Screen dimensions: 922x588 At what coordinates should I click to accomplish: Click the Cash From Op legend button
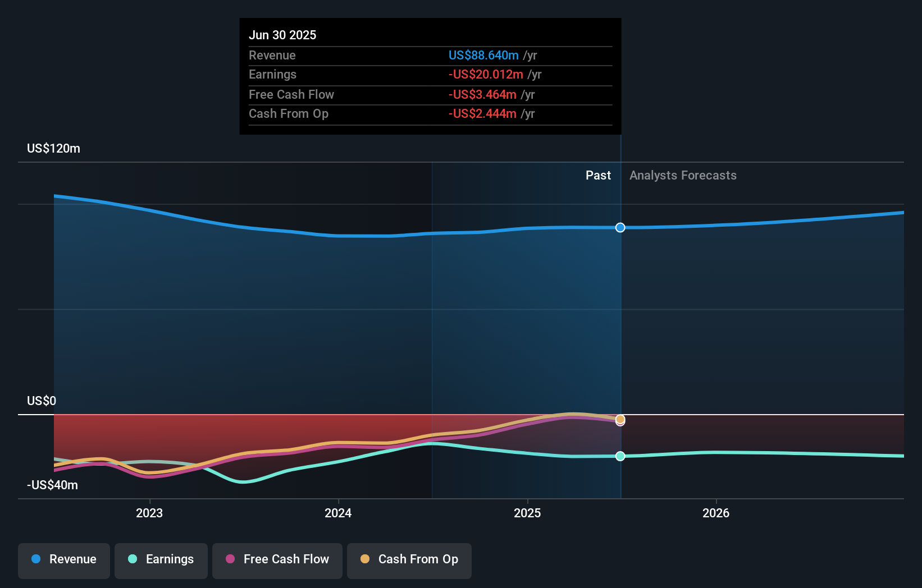[x=409, y=559]
